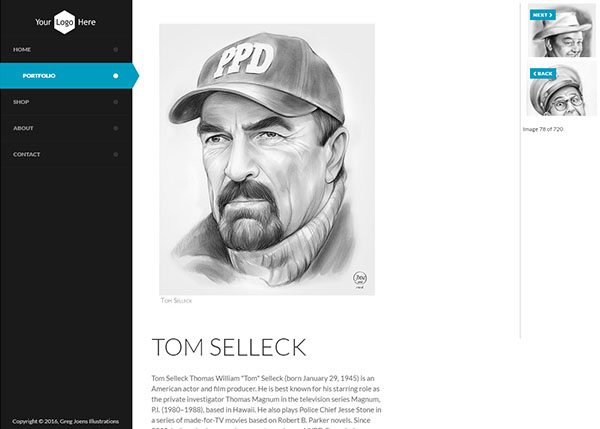Open the previous image thumbnail with glasses
The image size is (600, 429).
click(x=561, y=92)
